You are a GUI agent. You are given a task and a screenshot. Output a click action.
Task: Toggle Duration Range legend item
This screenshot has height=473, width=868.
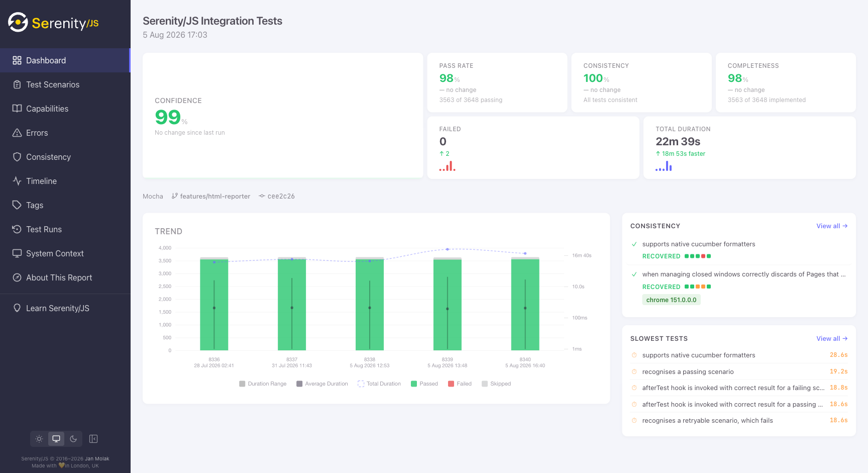point(263,384)
